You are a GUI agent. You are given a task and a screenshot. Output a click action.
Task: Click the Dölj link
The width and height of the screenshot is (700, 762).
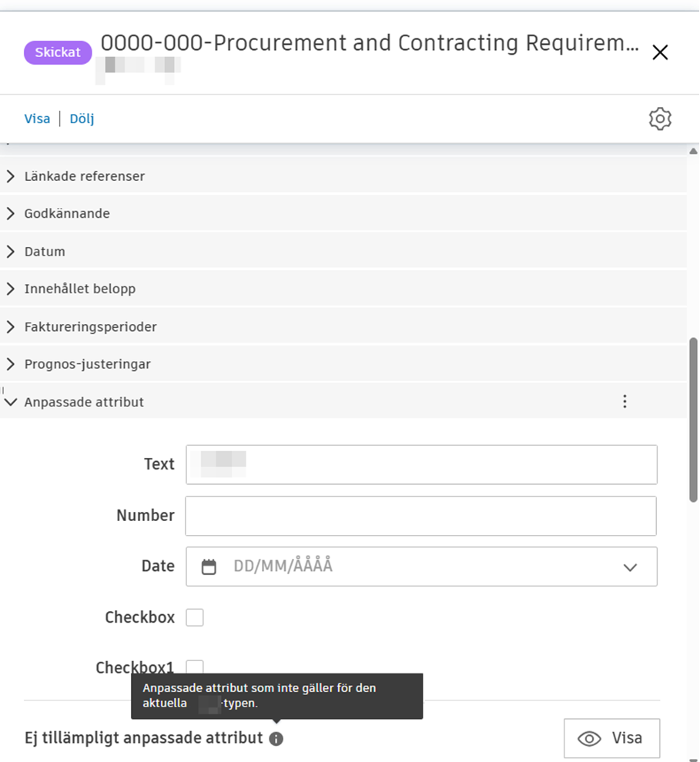(82, 119)
